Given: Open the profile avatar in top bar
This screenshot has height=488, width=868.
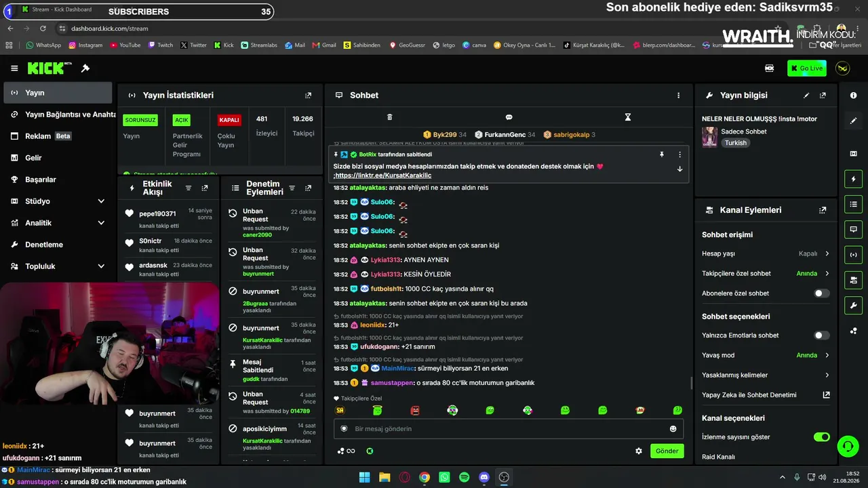Looking at the screenshot, I should click(x=842, y=68).
